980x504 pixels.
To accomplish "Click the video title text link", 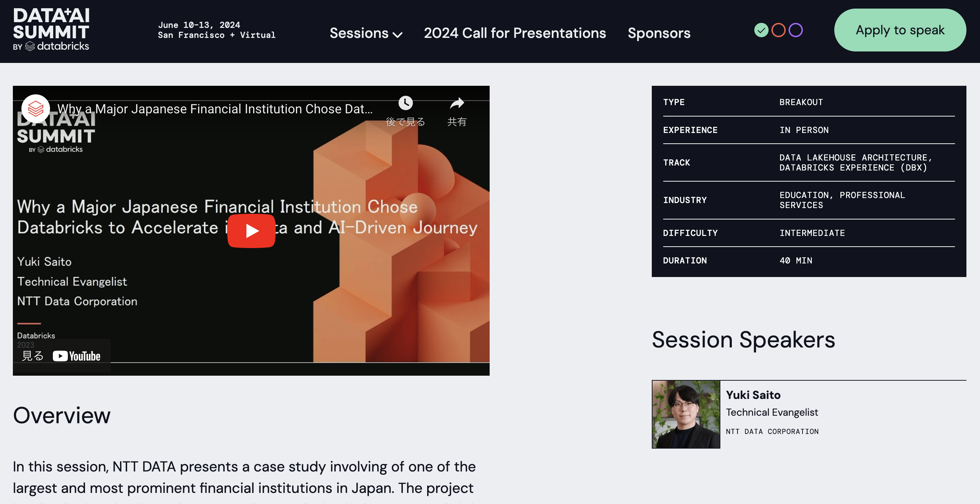I will 215,109.
